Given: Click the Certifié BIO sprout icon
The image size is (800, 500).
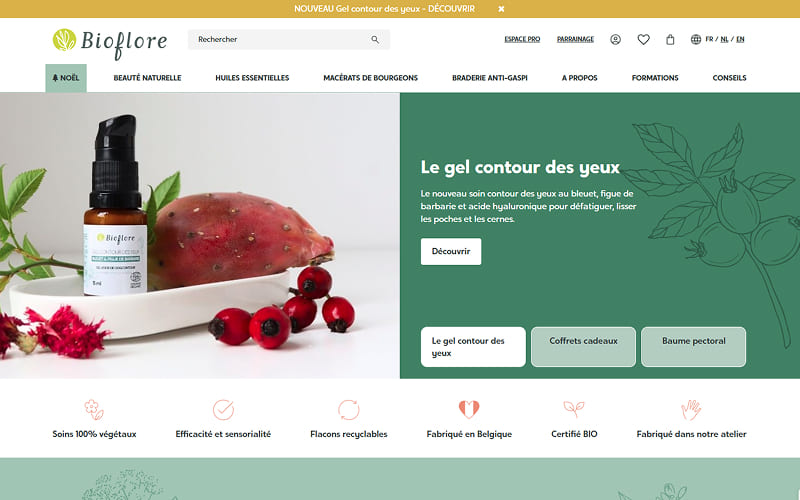Looking at the screenshot, I should [574, 409].
